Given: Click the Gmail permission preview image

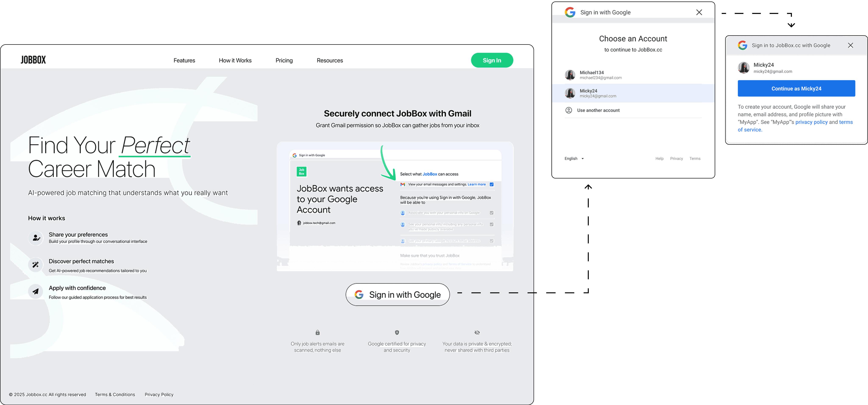Looking at the screenshot, I should 395,206.
